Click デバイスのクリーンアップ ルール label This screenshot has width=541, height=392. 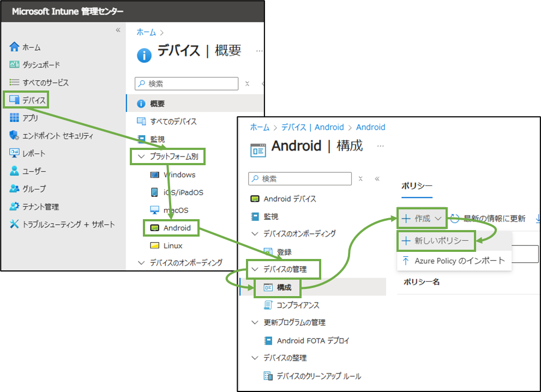pyautogui.click(x=319, y=376)
